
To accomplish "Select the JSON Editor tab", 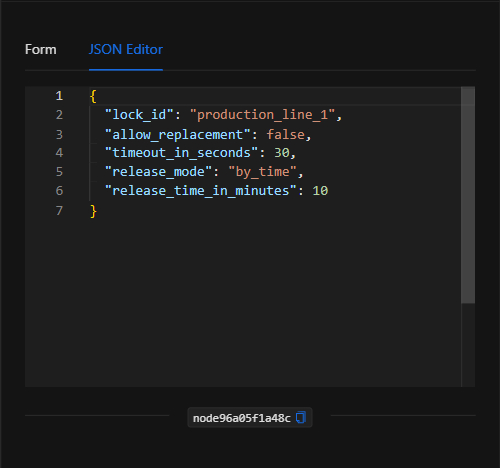I will click(126, 49).
